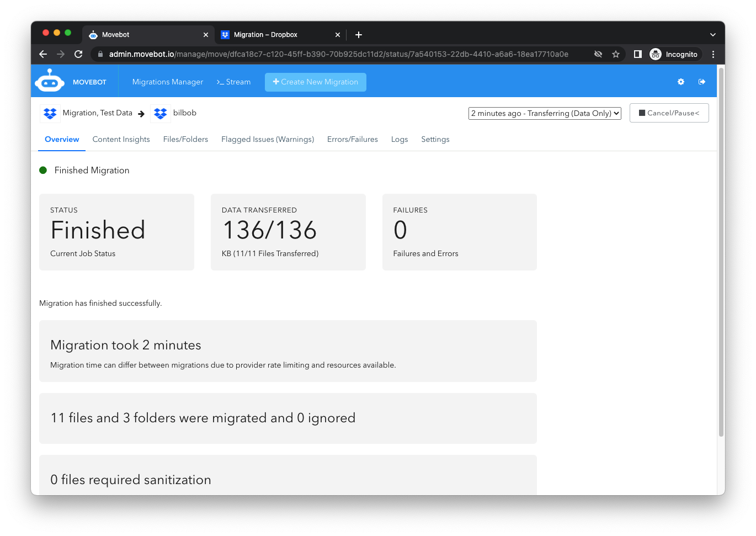Open the Errors/Failures tab
This screenshot has width=756, height=536.
point(352,139)
